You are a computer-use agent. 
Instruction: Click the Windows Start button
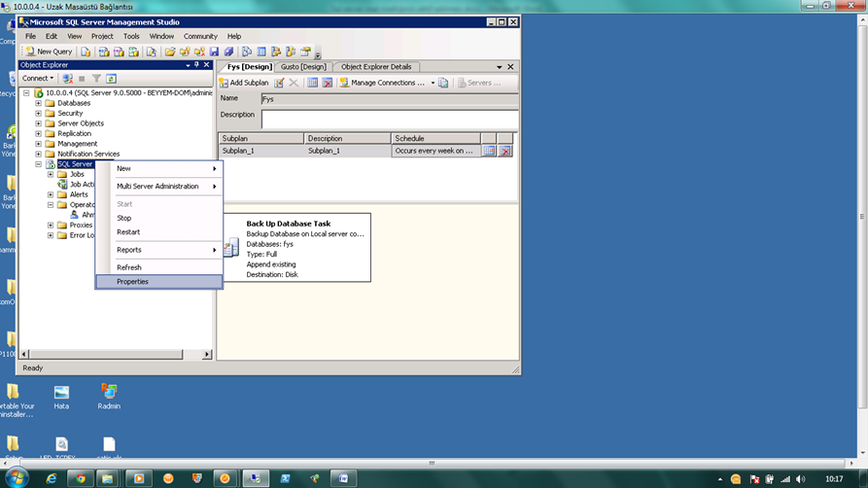[x=17, y=478]
